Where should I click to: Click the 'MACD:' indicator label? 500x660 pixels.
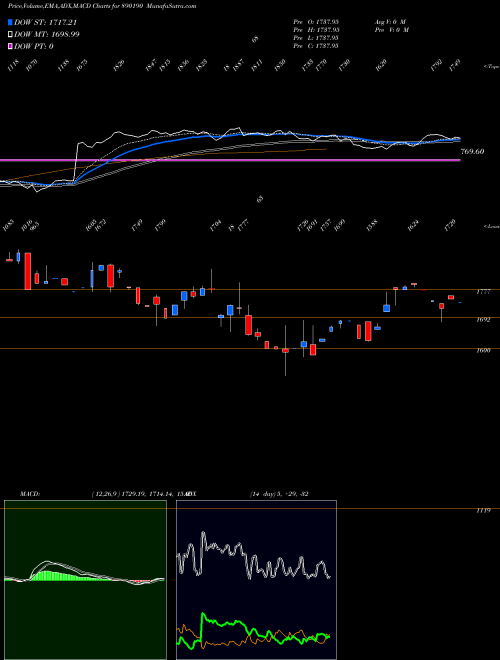(30, 494)
